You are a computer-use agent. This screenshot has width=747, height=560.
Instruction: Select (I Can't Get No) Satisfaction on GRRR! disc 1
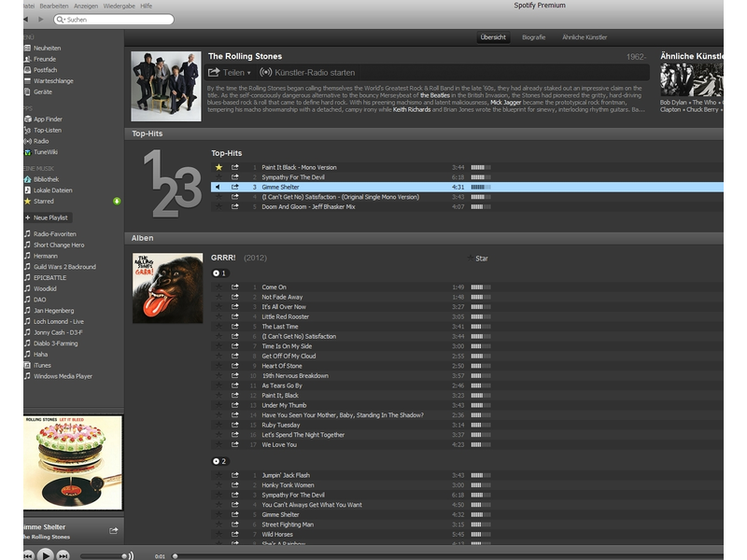click(x=467, y=336)
